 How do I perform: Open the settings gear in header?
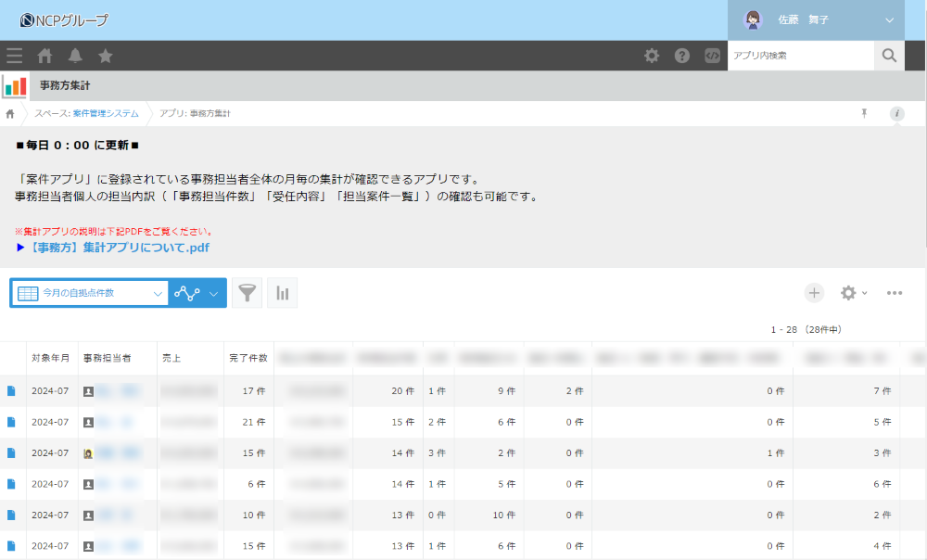tap(652, 56)
